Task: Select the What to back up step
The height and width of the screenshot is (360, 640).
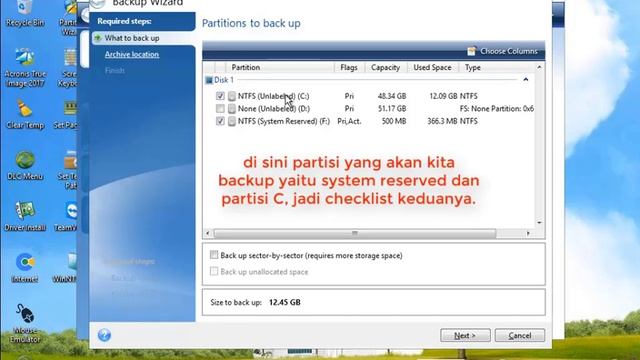Action: [x=131, y=38]
